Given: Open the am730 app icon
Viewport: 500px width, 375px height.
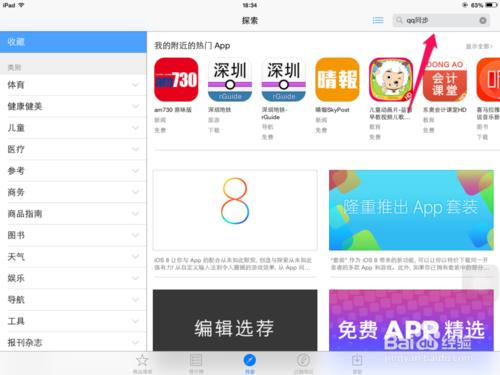Looking at the screenshot, I should (x=176, y=79).
